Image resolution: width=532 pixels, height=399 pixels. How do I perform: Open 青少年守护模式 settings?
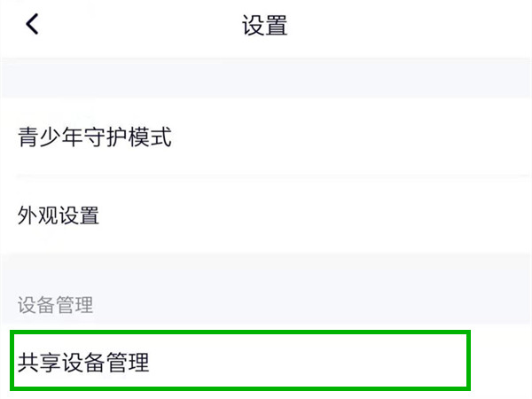pos(266,137)
